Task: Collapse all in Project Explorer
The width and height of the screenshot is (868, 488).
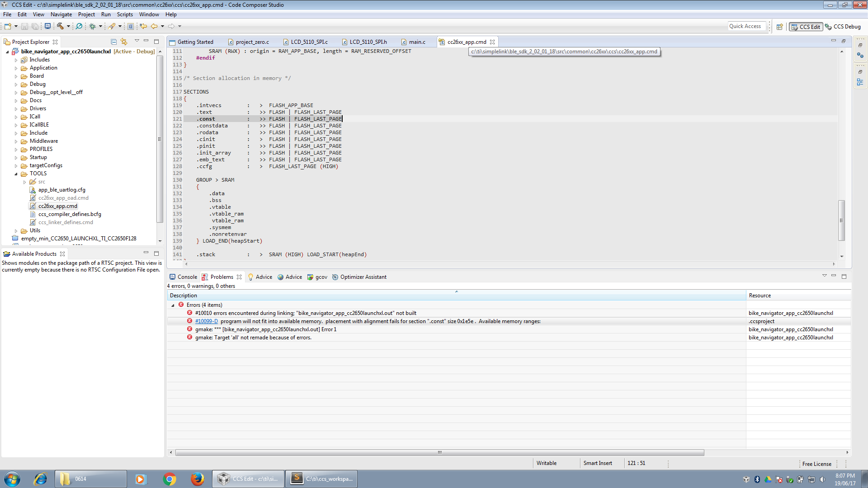Action: tap(114, 42)
